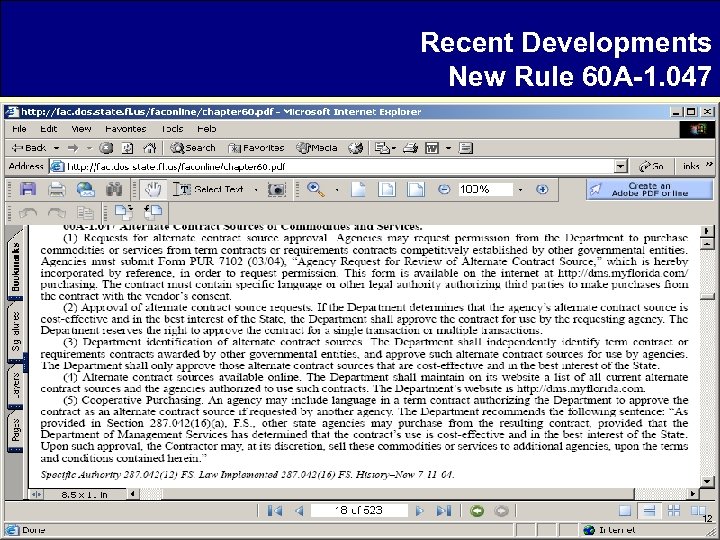Click the browser Forward arrow

tap(73, 148)
